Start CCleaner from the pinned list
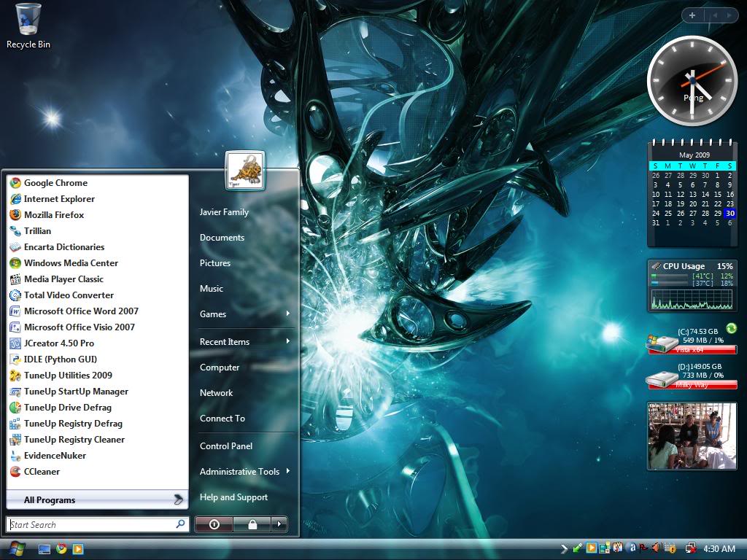747x560 pixels. (42, 472)
